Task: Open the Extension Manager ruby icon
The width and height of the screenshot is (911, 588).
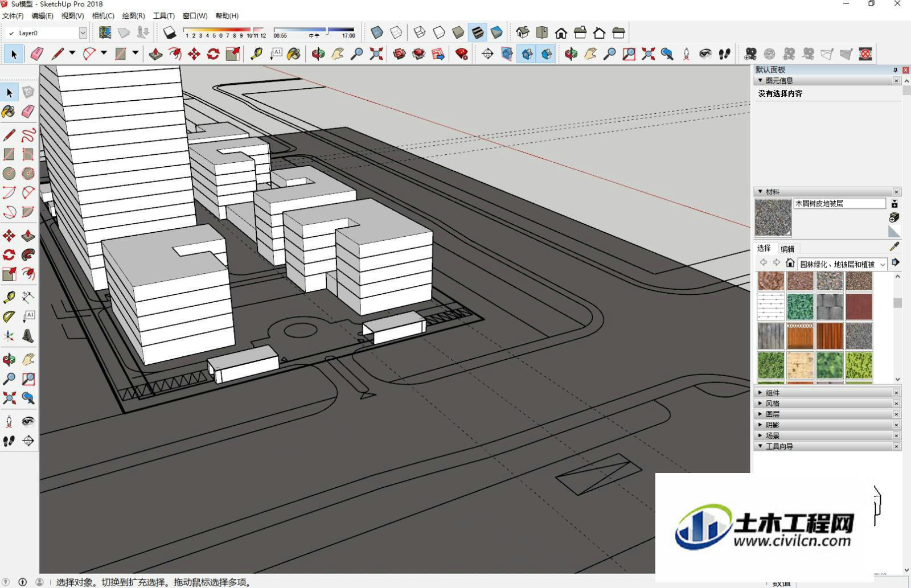Action: click(x=462, y=54)
